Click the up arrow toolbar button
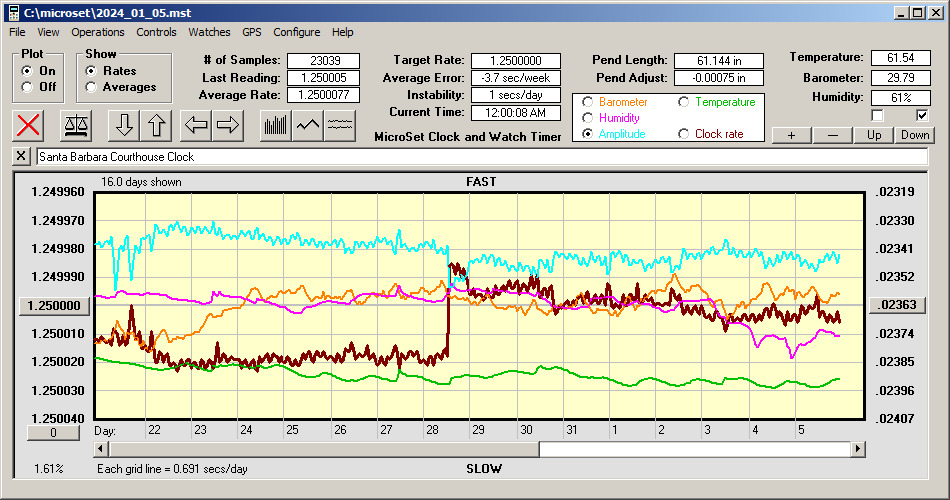Image resolution: width=950 pixels, height=500 pixels. point(156,125)
